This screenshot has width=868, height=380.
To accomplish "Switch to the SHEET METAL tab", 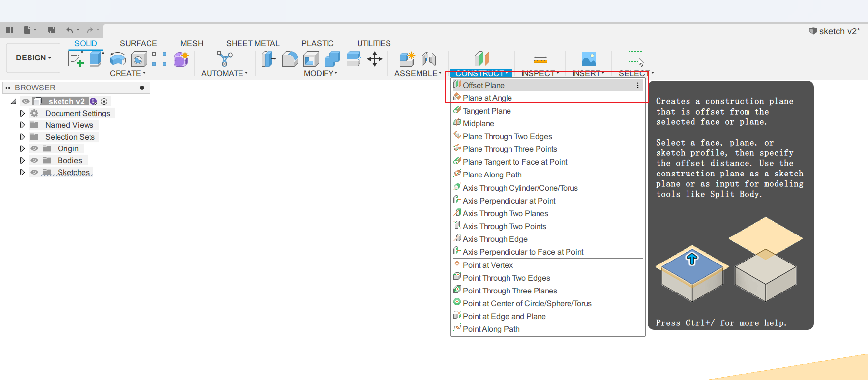I will tap(253, 43).
